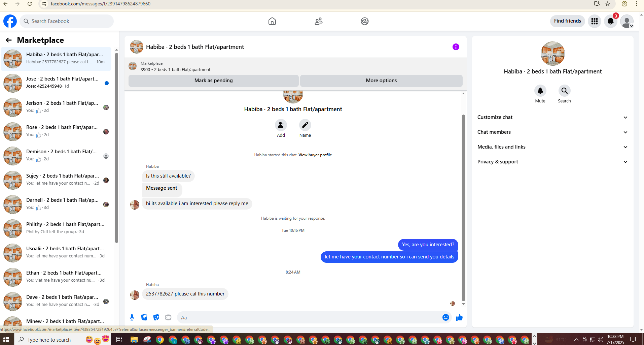
Task: Expand Privacy & support section
Action: pos(552,162)
